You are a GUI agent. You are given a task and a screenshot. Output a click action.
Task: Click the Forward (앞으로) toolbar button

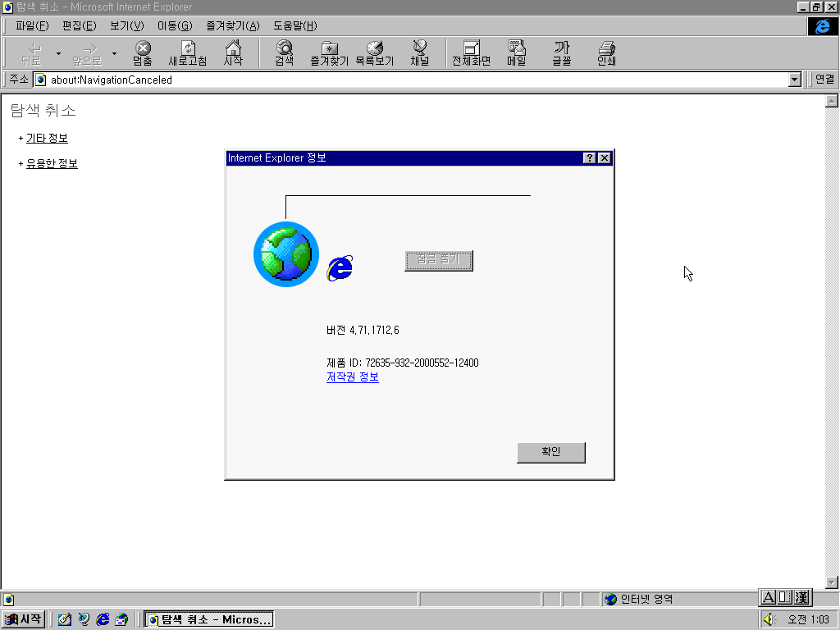(87, 53)
